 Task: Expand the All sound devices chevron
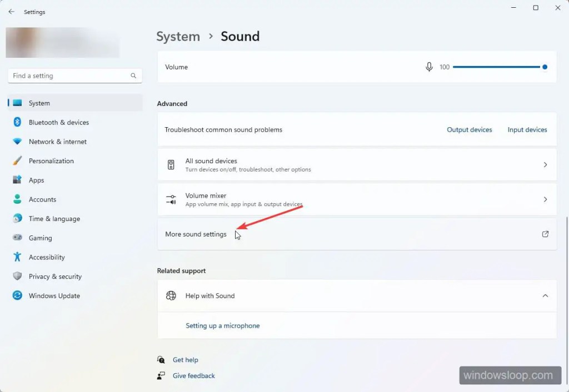[545, 165]
